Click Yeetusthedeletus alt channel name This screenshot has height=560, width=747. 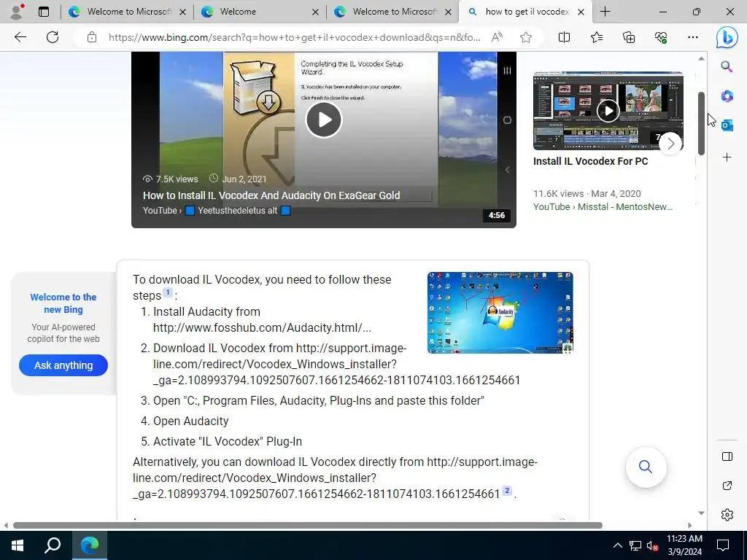click(237, 211)
